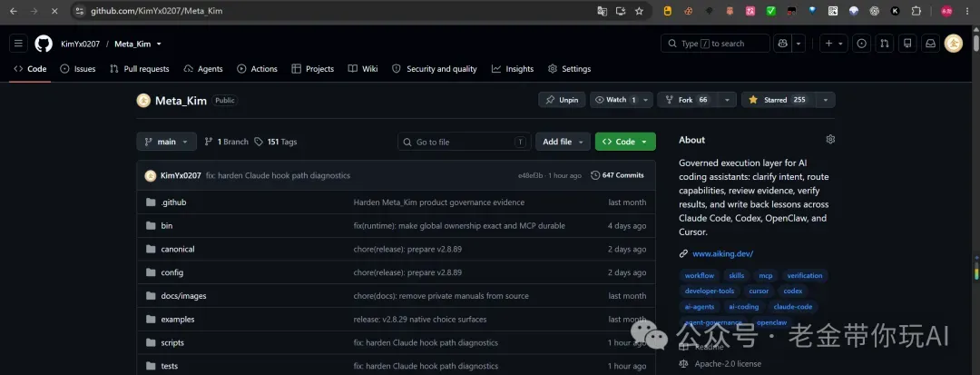Open the 1 Branch link
980x375 pixels.
226,142
